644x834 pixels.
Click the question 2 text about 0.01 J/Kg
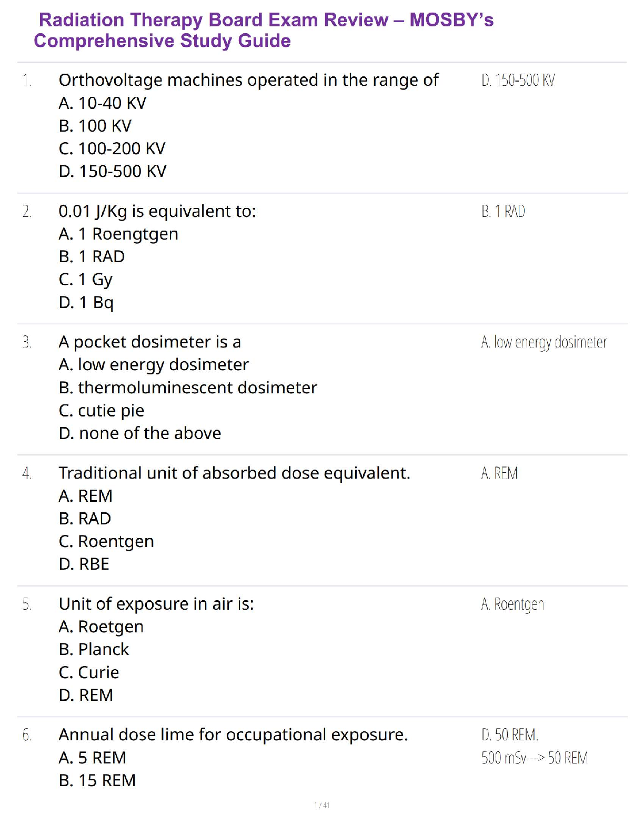[157, 211]
